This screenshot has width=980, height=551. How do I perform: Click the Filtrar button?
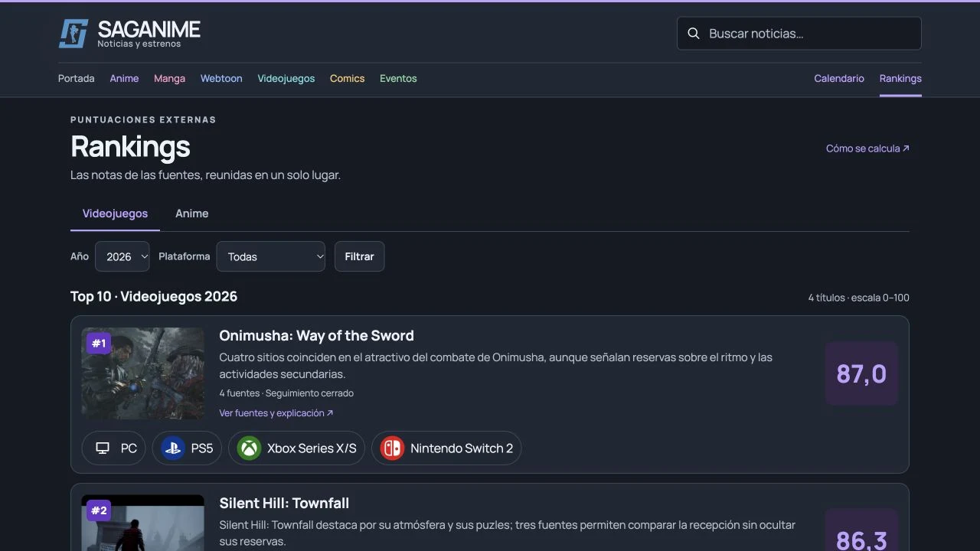point(359,256)
